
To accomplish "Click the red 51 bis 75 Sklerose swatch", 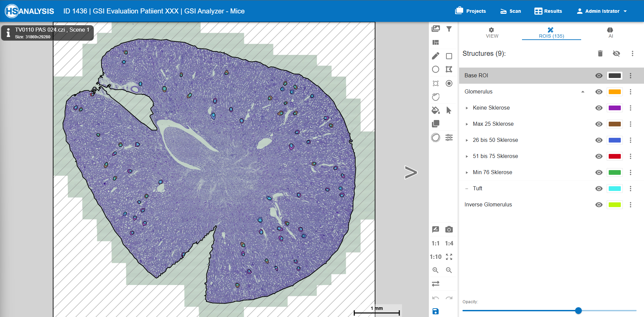I will tap(614, 156).
